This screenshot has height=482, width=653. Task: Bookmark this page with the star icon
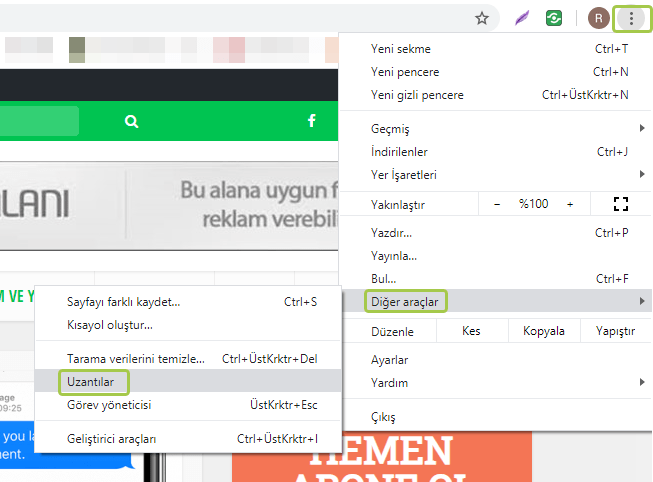482,18
